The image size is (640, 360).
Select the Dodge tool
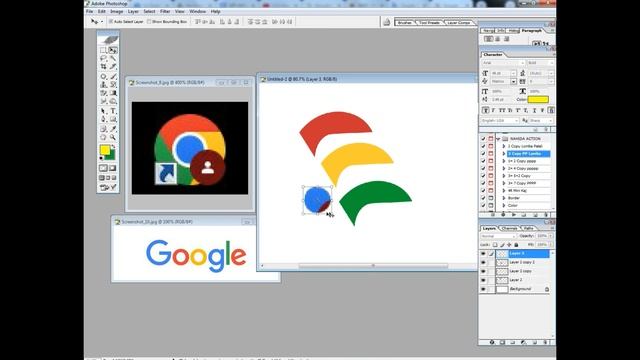[x=113, y=101]
